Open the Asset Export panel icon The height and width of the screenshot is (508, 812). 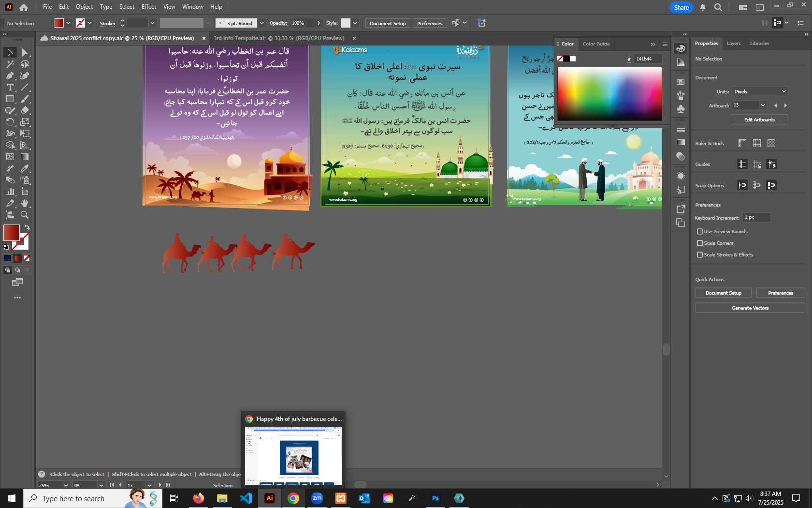pos(681,209)
